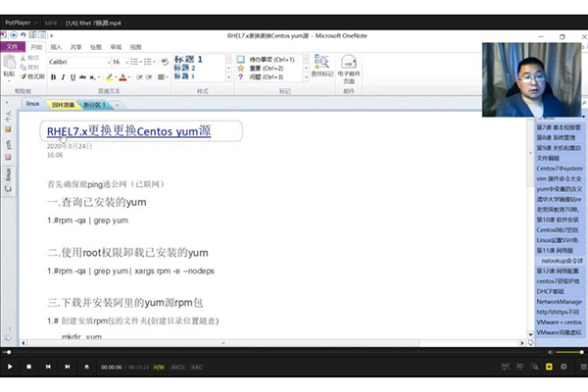Image resolution: width=588 pixels, height=392 pixels.
Task: Switch to the 新分区 1 section tab
Action: [94, 105]
